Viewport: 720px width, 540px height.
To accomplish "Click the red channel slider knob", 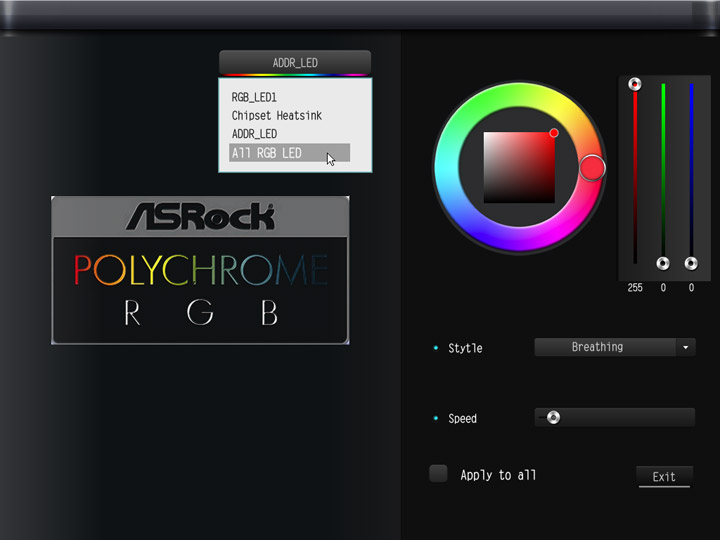I will pyautogui.click(x=635, y=84).
